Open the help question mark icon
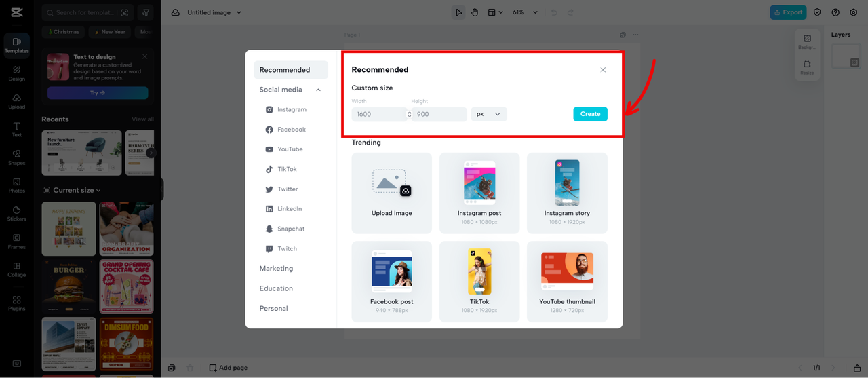The height and width of the screenshot is (378, 868). [x=835, y=12]
